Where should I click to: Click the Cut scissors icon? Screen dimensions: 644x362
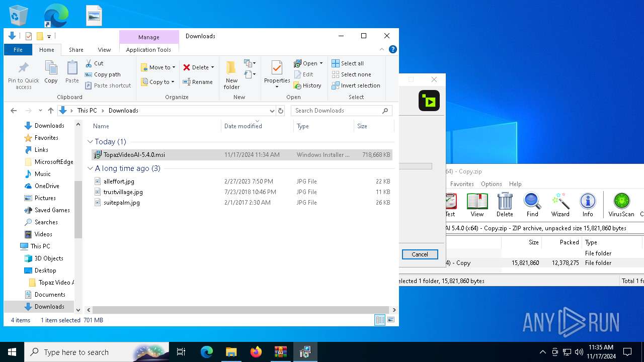[x=89, y=63]
